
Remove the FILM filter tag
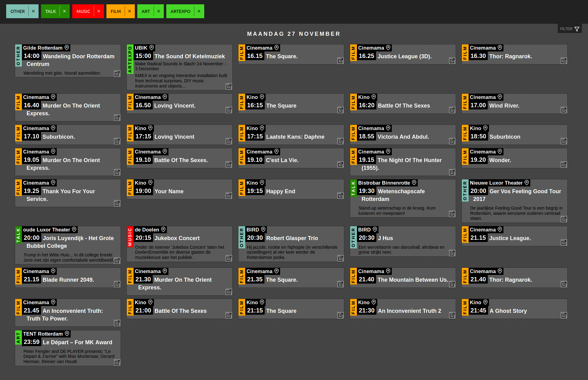pos(130,11)
